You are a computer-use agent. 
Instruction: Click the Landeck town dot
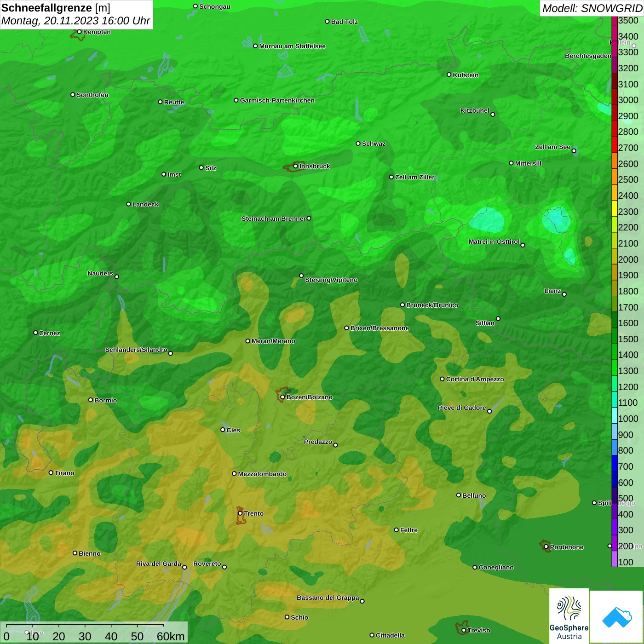pyautogui.click(x=128, y=204)
